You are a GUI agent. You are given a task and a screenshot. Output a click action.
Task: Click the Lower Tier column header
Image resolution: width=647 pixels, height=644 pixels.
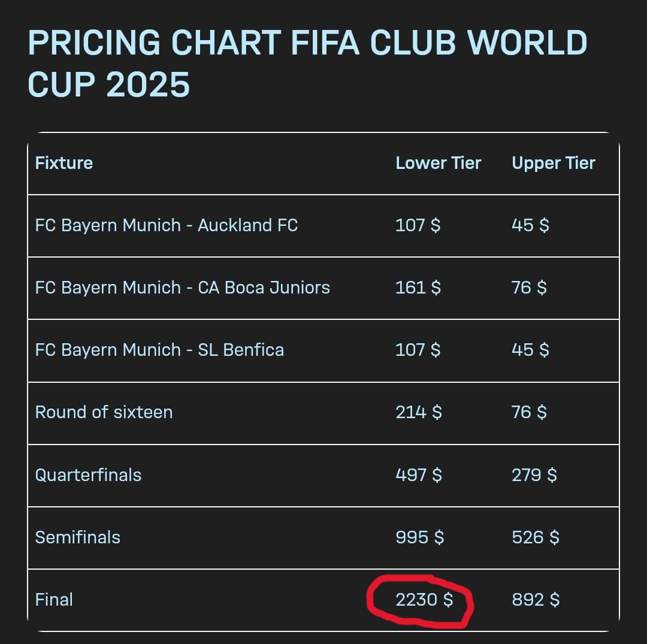438,163
